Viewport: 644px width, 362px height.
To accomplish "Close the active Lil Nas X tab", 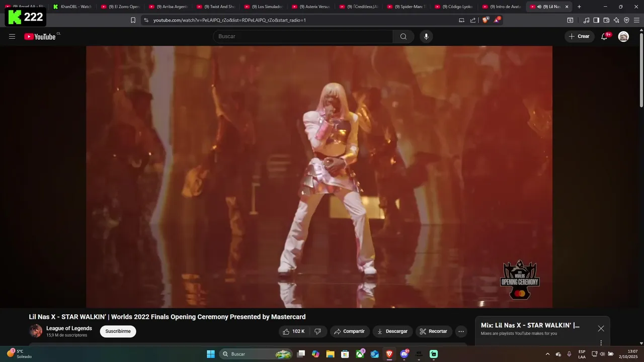I will (567, 7).
